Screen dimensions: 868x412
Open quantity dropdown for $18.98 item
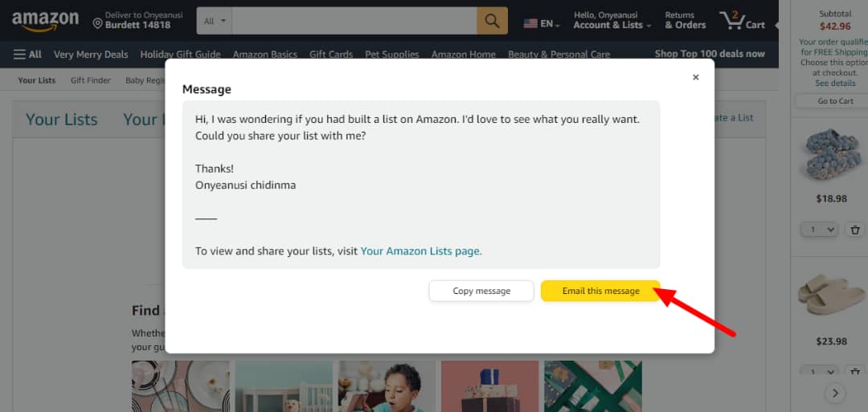[820, 230]
